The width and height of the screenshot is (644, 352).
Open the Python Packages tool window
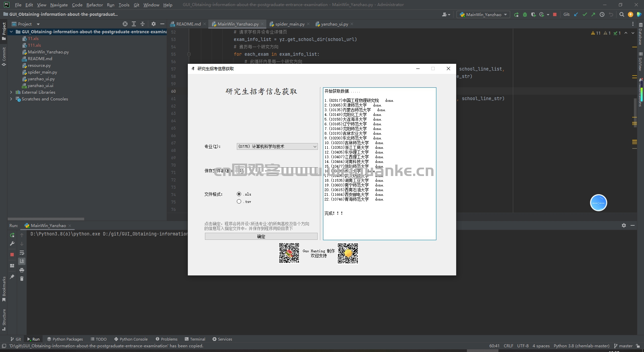tap(65, 339)
